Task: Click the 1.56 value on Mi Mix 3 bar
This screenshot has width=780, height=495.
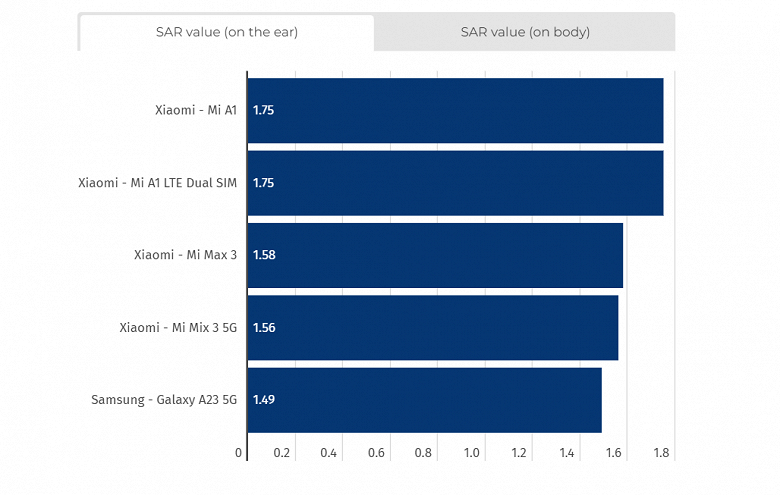Action: point(264,327)
